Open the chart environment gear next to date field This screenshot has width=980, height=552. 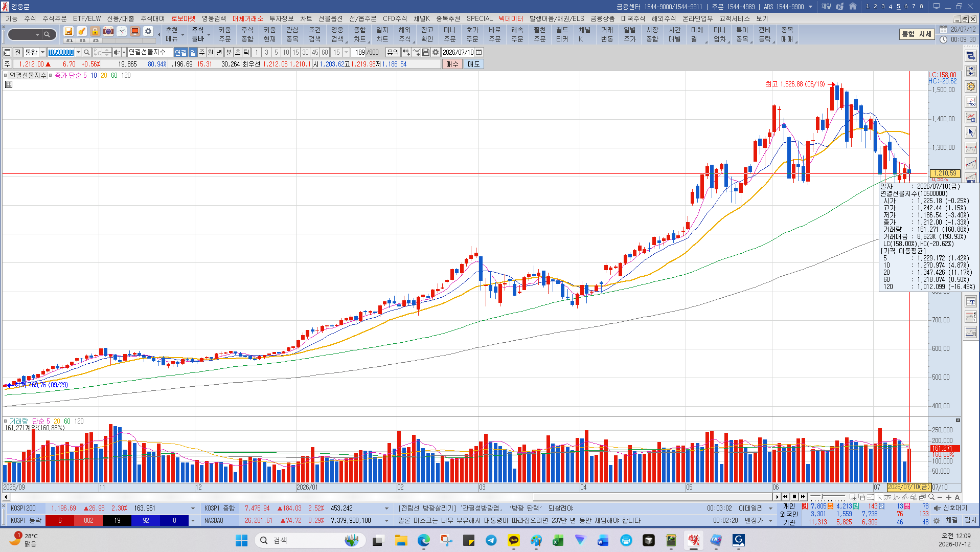tap(436, 52)
